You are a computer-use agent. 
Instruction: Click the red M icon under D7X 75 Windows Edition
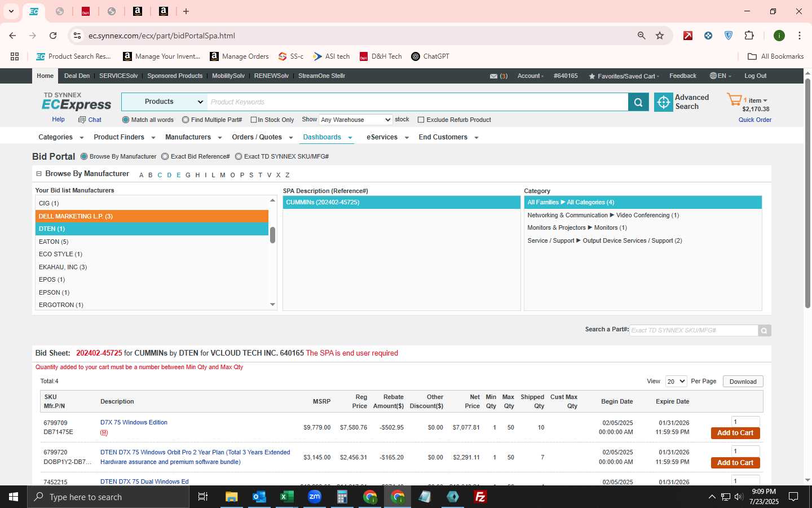[x=104, y=433]
